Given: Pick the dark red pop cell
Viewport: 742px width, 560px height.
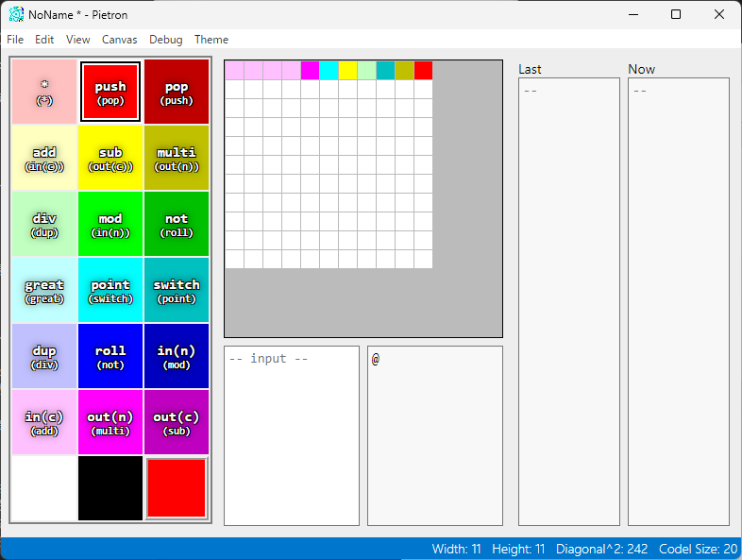Looking at the screenshot, I should pos(177,92).
